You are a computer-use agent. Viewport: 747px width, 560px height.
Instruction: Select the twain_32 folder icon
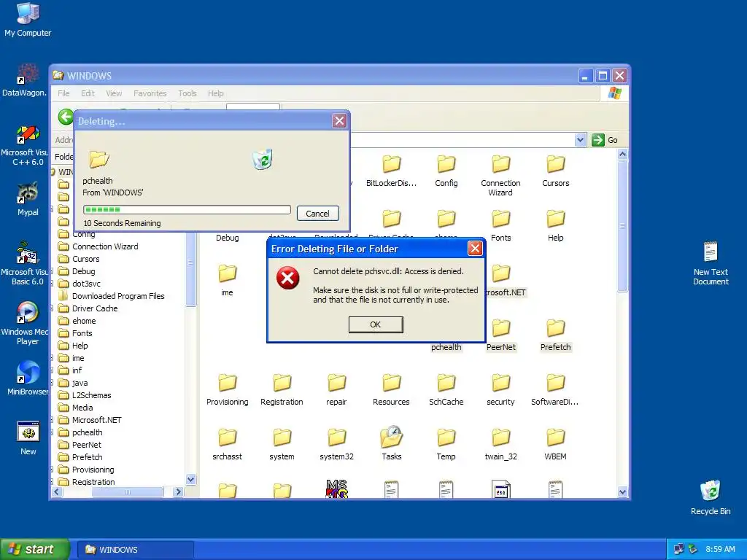pyautogui.click(x=500, y=437)
